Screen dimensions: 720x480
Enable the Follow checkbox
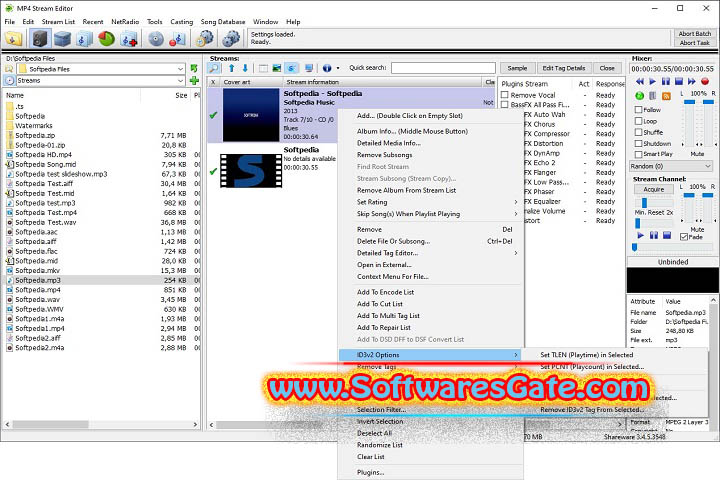tap(638, 110)
